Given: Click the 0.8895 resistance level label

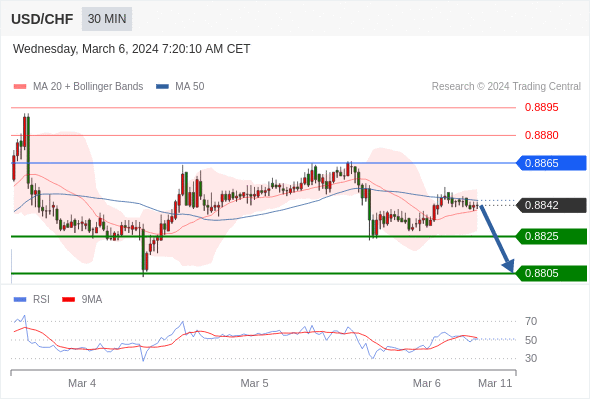Looking at the screenshot, I should 541,108.
